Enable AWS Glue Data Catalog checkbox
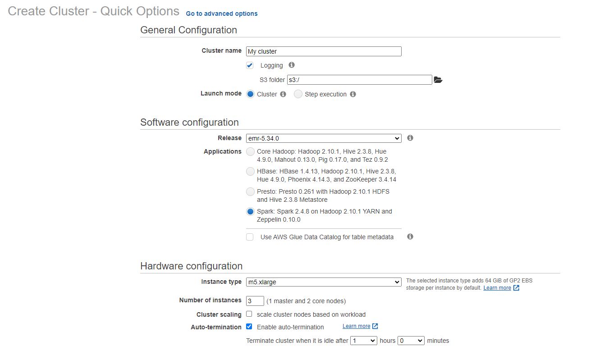The image size is (595, 364). point(250,237)
